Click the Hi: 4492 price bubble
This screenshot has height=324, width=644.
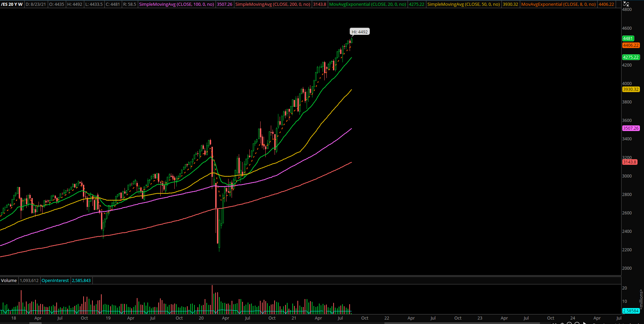(x=360, y=32)
